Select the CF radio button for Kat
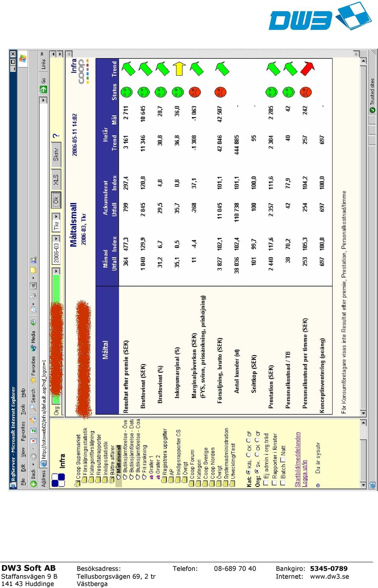The width and height of the screenshot is (378, 588). point(249,440)
